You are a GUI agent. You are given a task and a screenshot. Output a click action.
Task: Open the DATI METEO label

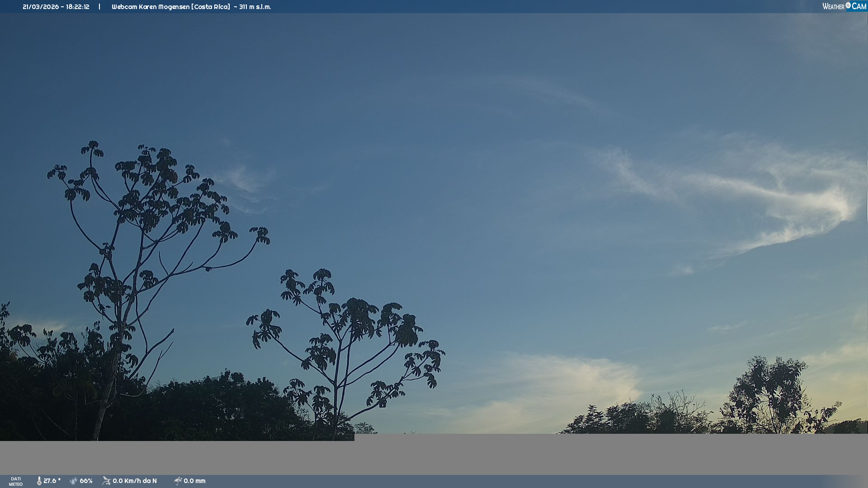tap(16, 481)
